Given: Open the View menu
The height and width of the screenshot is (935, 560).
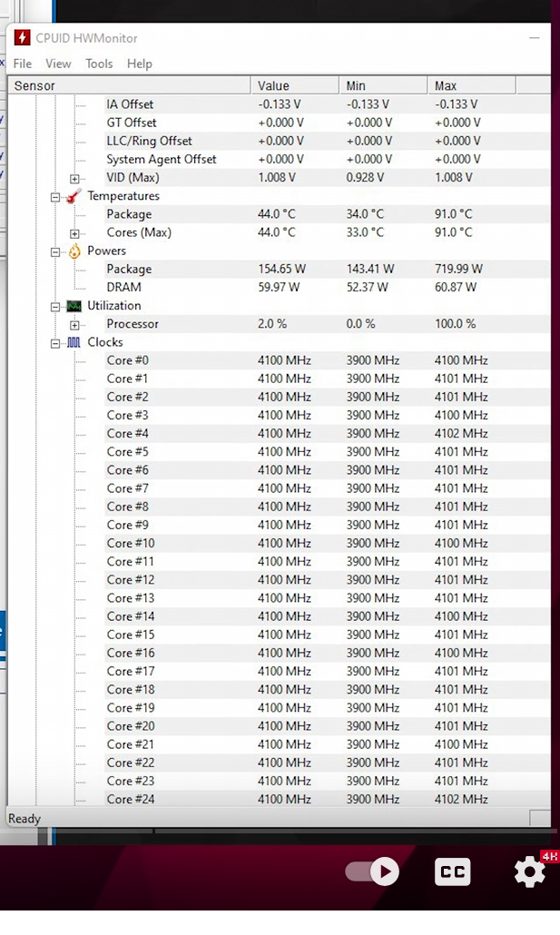Looking at the screenshot, I should (x=58, y=64).
